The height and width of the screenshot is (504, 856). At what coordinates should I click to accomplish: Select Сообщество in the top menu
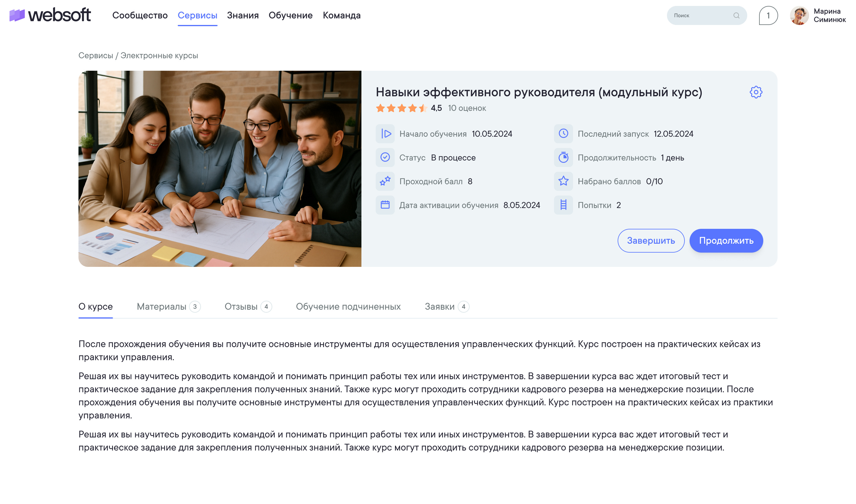(x=140, y=16)
